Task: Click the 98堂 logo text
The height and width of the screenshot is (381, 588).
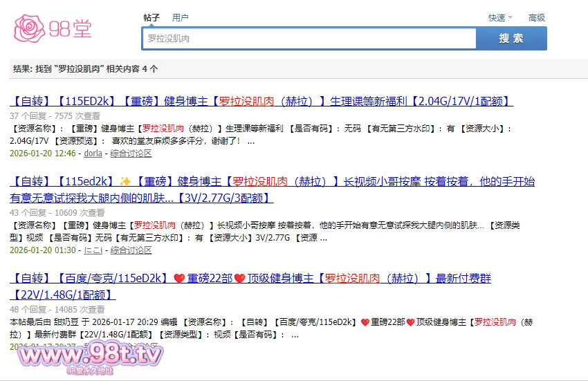Action: (70, 28)
